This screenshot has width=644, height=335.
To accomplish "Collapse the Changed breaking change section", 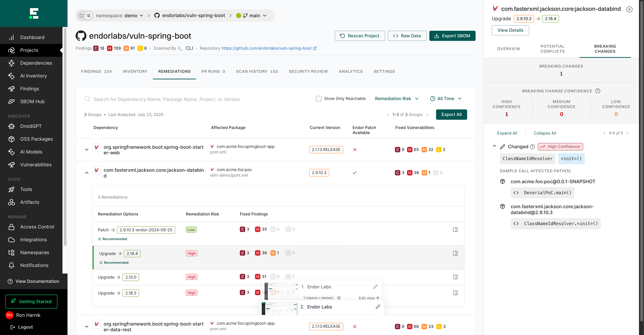I will point(494,146).
